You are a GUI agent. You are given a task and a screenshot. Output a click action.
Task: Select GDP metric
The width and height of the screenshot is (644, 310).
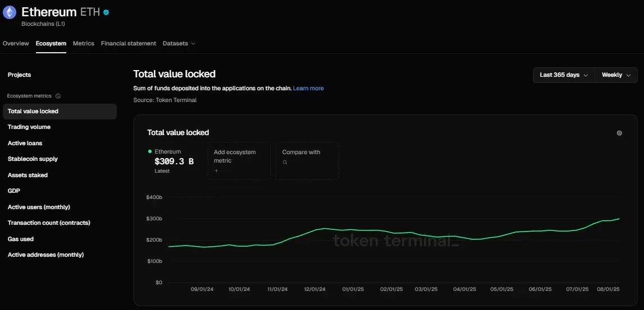[x=14, y=191]
